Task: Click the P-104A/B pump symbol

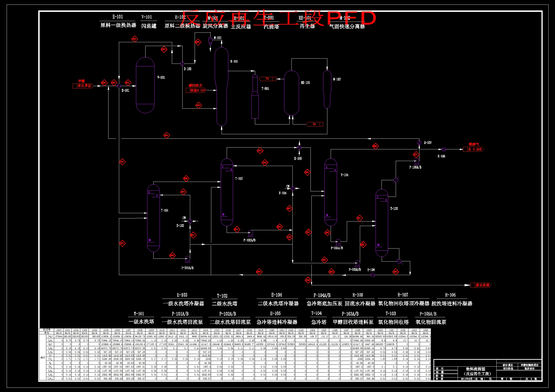Action: 338,242
